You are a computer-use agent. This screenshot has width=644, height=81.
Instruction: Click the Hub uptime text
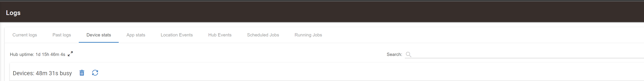[38, 54]
